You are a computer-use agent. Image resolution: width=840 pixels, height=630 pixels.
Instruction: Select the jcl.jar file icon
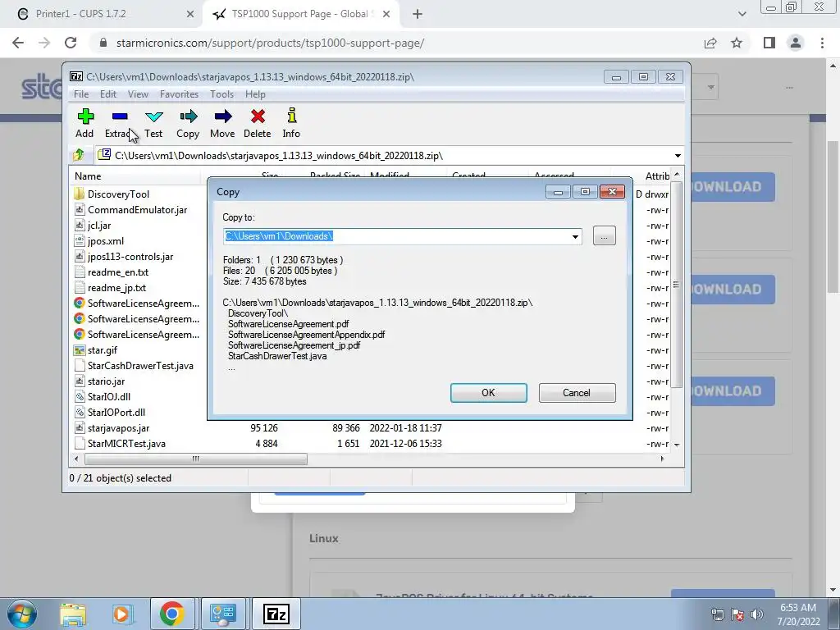80,225
